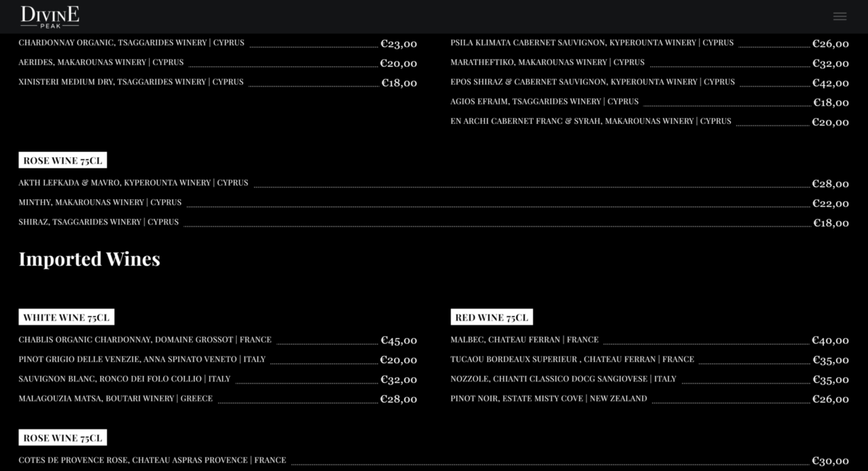Click the €18,00 Agios Efraim price

pyautogui.click(x=831, y=102)
